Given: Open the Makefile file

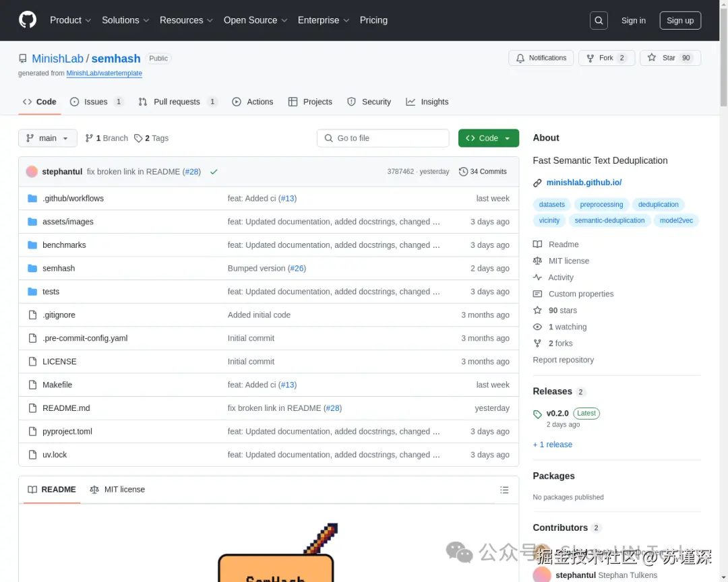Looking at the screenshot, I should pos(57,385).
